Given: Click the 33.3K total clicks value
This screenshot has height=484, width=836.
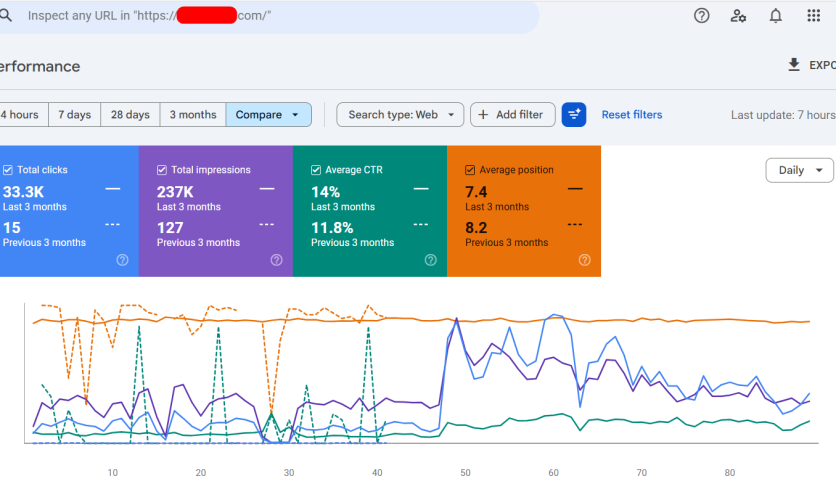Looking at the screenshot, I should click(23, 192).
